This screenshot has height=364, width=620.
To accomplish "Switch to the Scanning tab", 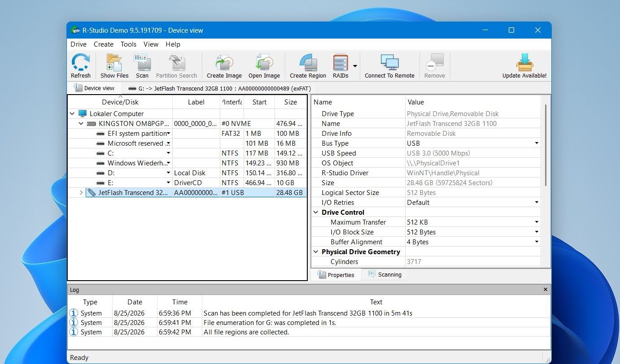I will coord(385,274).
